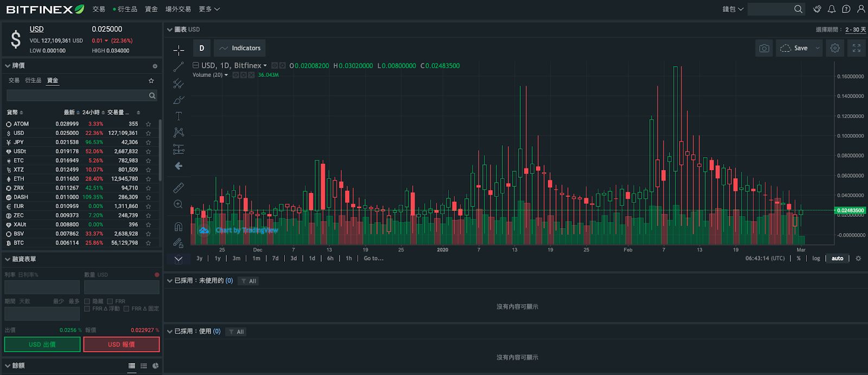Image resolution: width=868 pixels, height=375 pixels.
Task: Click the 2 - 30 天 period selector
Action: [856, 30]
